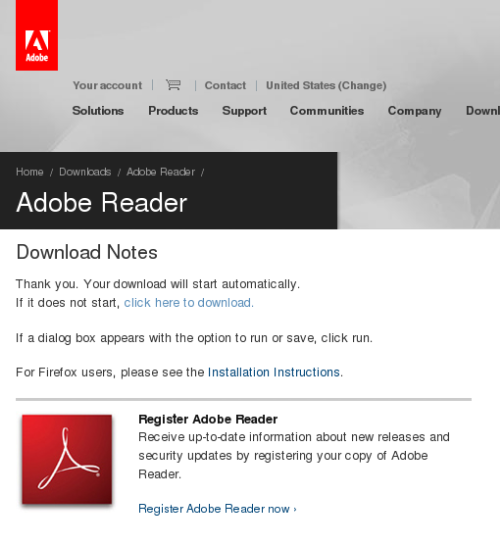Click 'Register Adobe Reader now' link
500x544 pixels.
coord(217,509)
